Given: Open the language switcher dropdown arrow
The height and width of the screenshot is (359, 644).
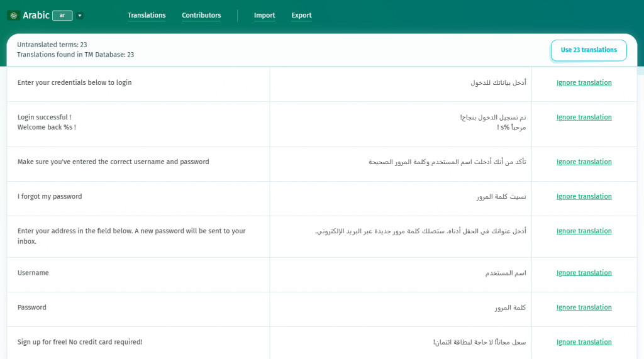Looking at the screenshot, I should (x=80, y=15).
